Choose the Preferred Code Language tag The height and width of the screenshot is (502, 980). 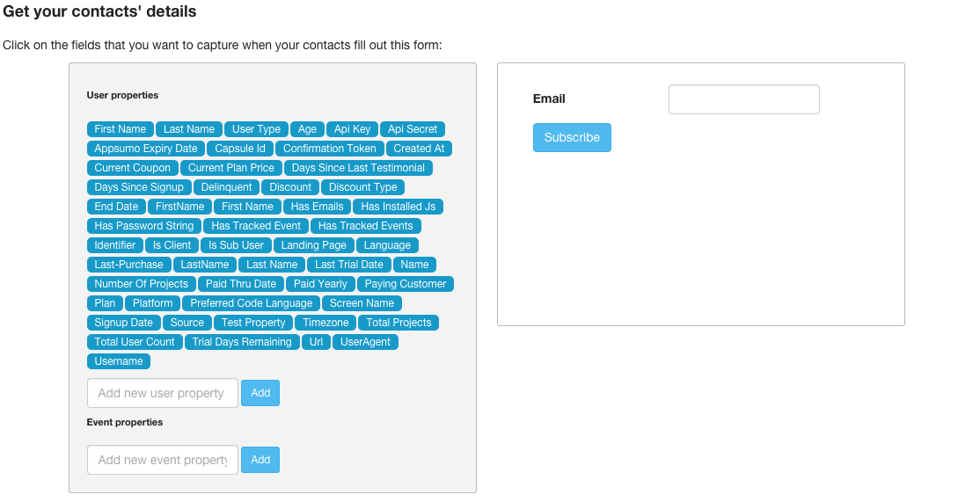pyautogui.click(x=252, y=303)
